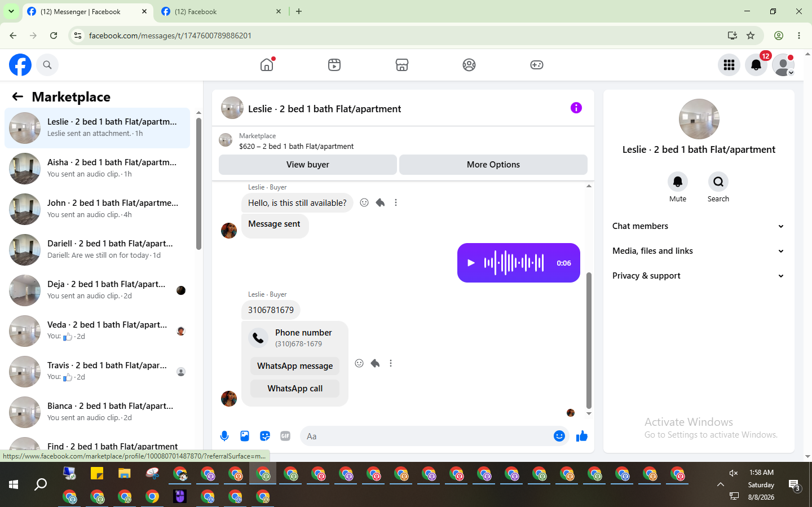Open the phone number (310)678-1679 card

click(295, 338)
